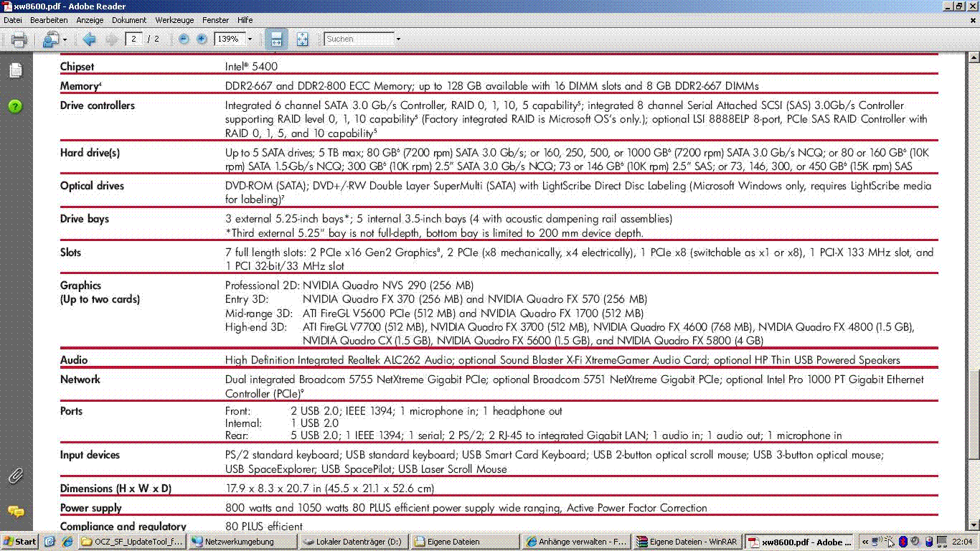Click the system tray clock 22:04
980x551 pixels.
pos(962,542)
